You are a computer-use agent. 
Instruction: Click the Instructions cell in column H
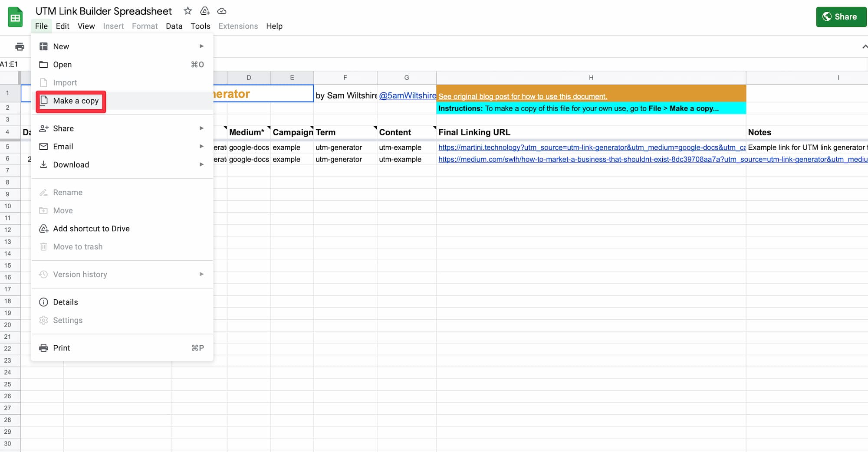click(x=591, y=108)
